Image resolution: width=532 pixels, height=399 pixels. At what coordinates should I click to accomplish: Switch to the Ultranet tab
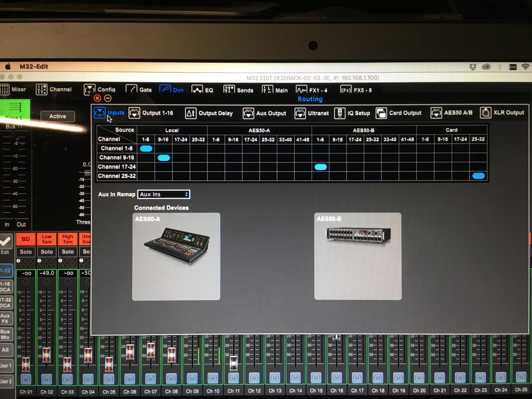tap(312, 113)
